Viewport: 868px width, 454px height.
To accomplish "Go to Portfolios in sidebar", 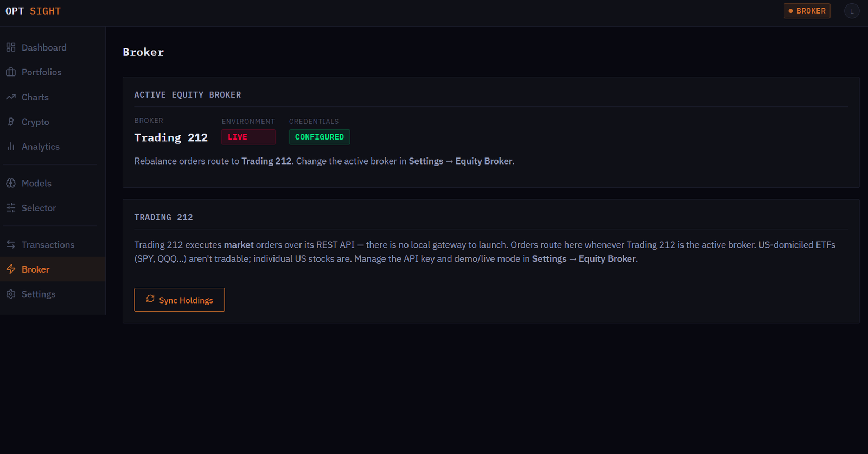I will point(53,72).
